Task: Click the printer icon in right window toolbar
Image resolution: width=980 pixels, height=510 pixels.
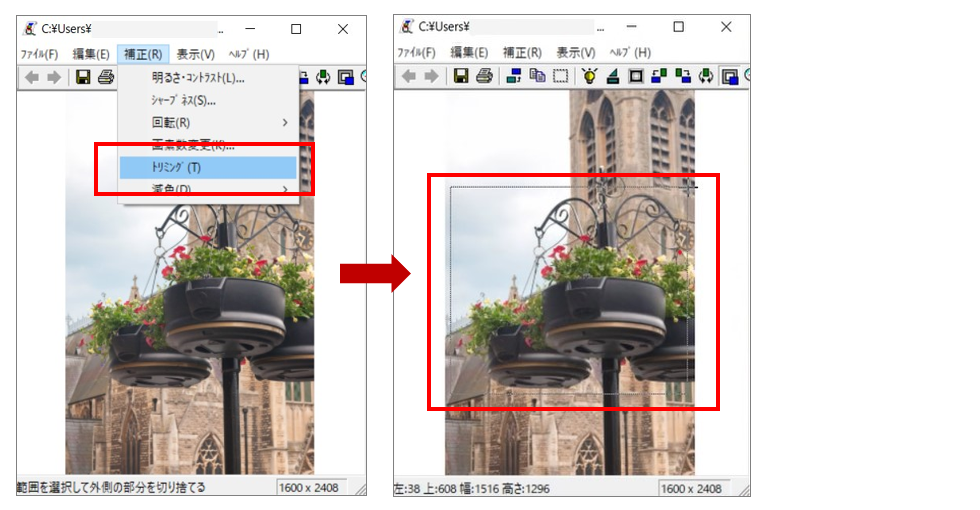Action: pos(483,76)
